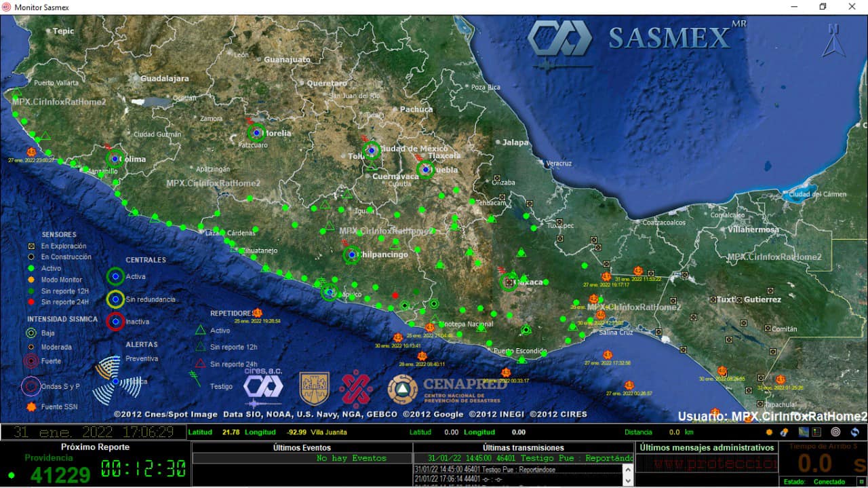868x488 pixels.
Task: Click the Tiempo de Arribo 0.0 display
Action: click(x=814, y=464)
